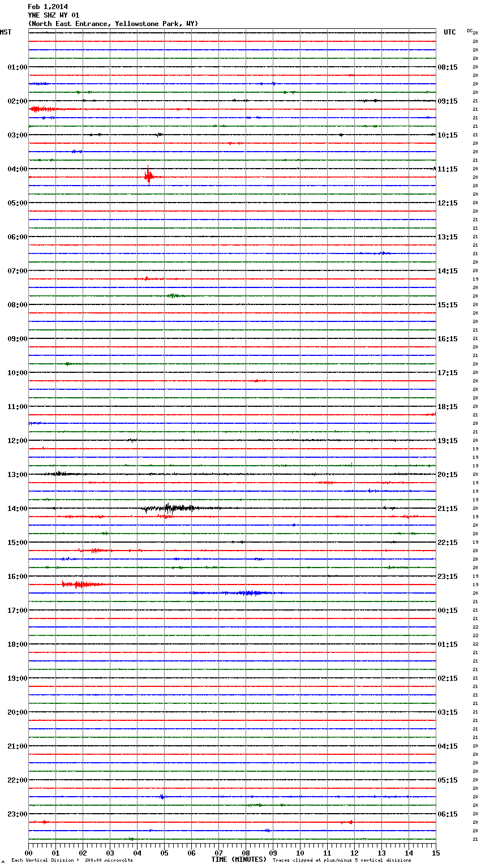The height and width of the screenshot is (868, 481).
Task: Click minute tick label 13 on x-axis
Action: click(x=381, y=853)
